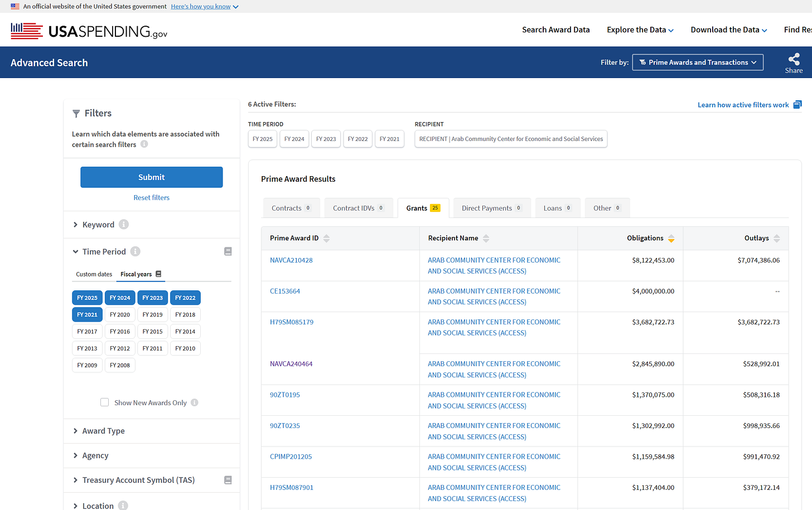Select FY 2010 fiscal year button
Screen dimensions: 812x510
[x=185, y=348]
